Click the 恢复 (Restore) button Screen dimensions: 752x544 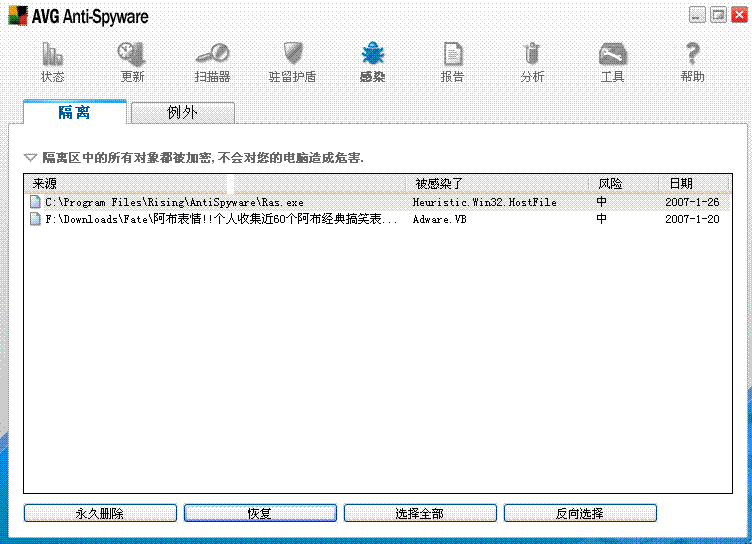click(260, 513)
